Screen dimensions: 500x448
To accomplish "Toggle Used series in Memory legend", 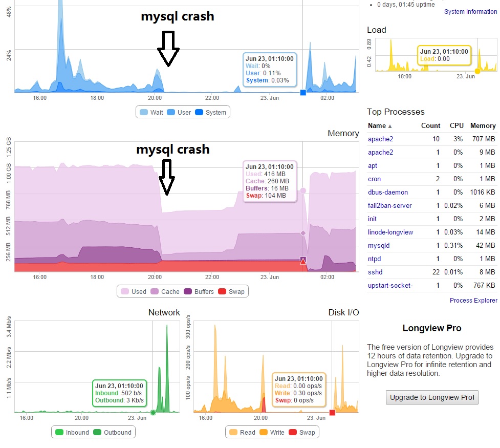I will (134, 292).
